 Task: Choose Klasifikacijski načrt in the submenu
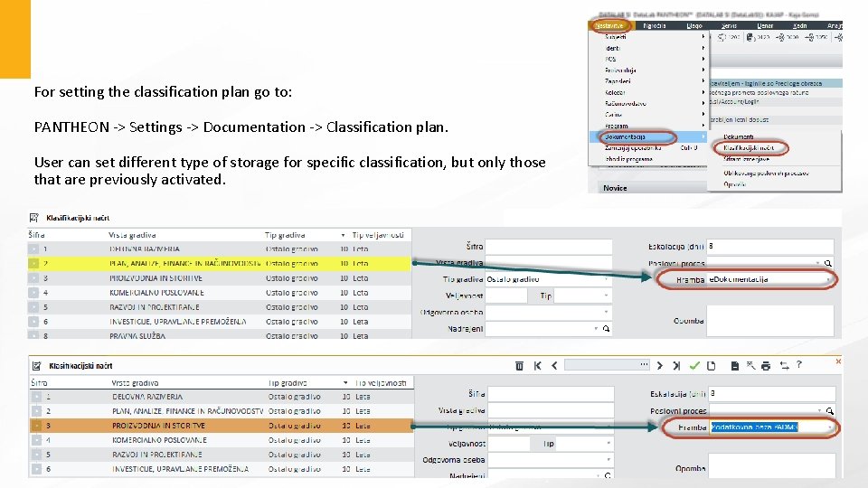[x=749, y=147]
